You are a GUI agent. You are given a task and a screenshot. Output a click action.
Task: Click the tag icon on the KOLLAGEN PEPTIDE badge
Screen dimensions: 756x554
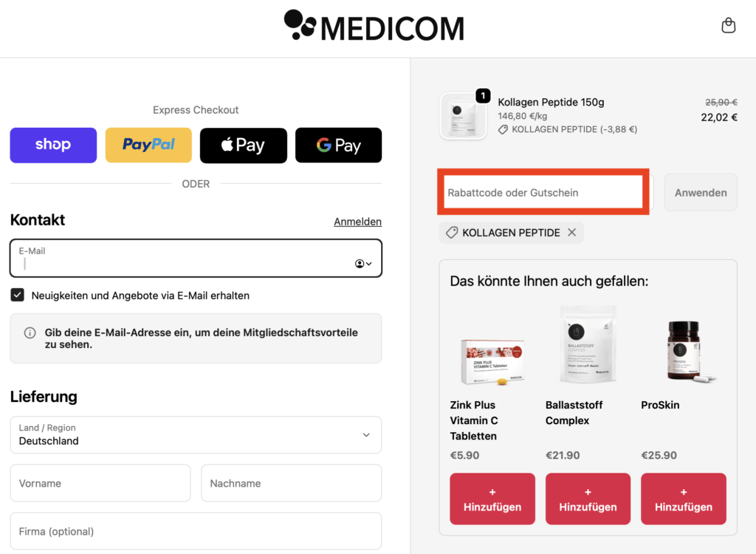[x=452, y=232]
